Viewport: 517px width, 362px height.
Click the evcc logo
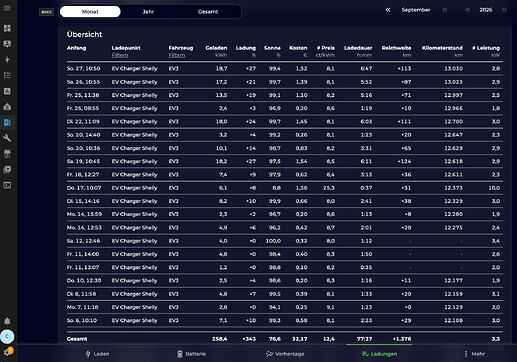tap(46, 12)
